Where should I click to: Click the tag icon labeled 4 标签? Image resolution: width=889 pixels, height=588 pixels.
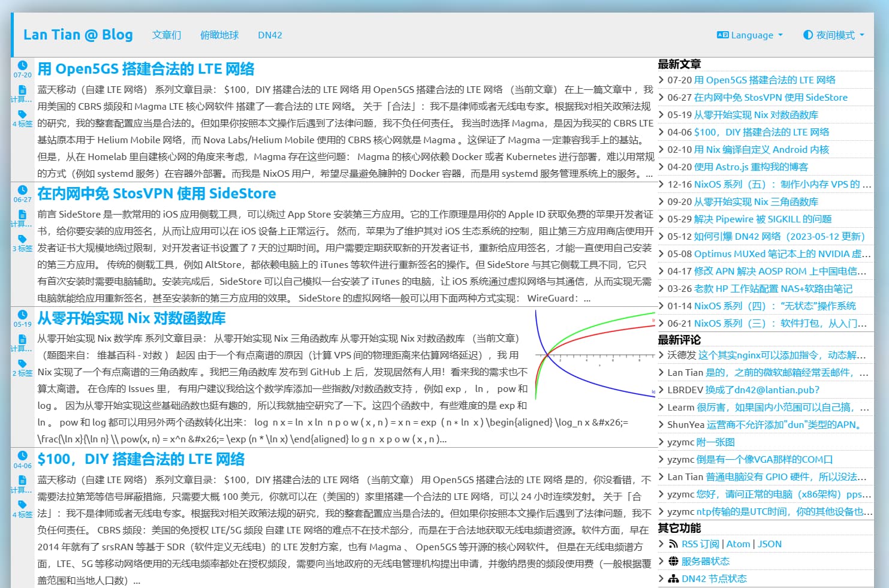22,114
